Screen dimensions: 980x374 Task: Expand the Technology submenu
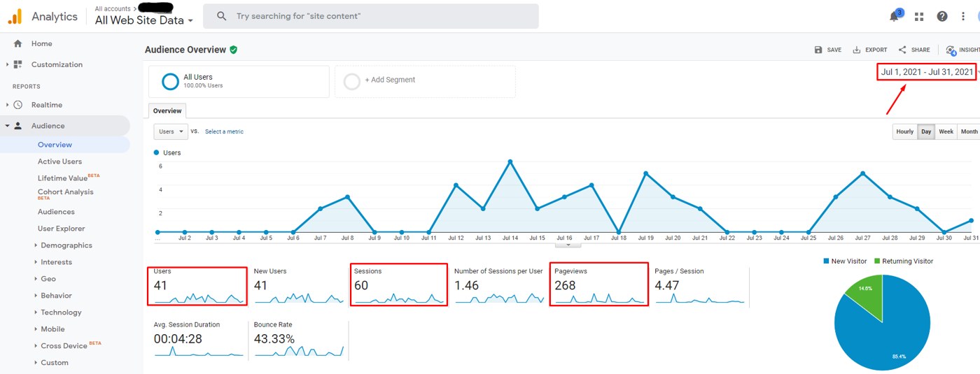[x=36, y=312]
